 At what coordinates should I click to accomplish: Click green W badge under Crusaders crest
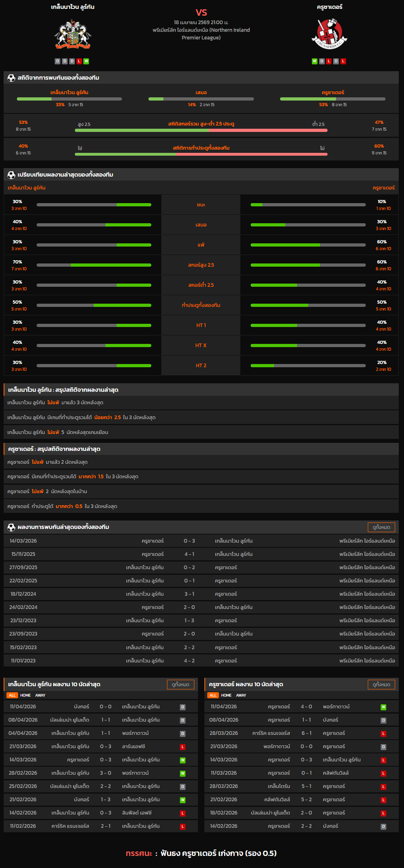pos(315,61)
